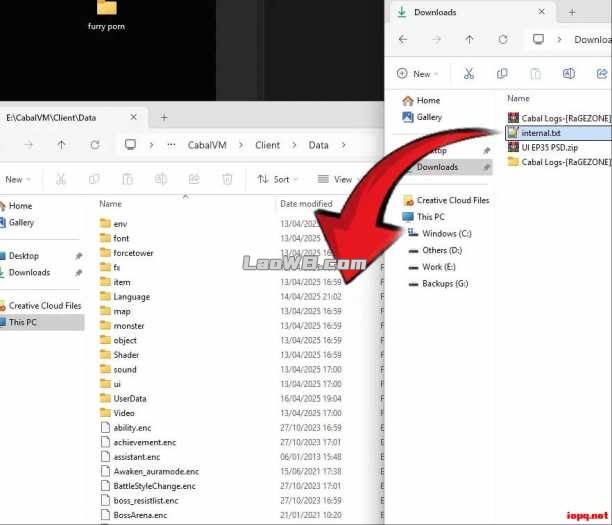Image resolution: width=612 pixels, height=525 pixels.
Task: Click This PC monitor icon in Data address bar
Action: point(130,145)
